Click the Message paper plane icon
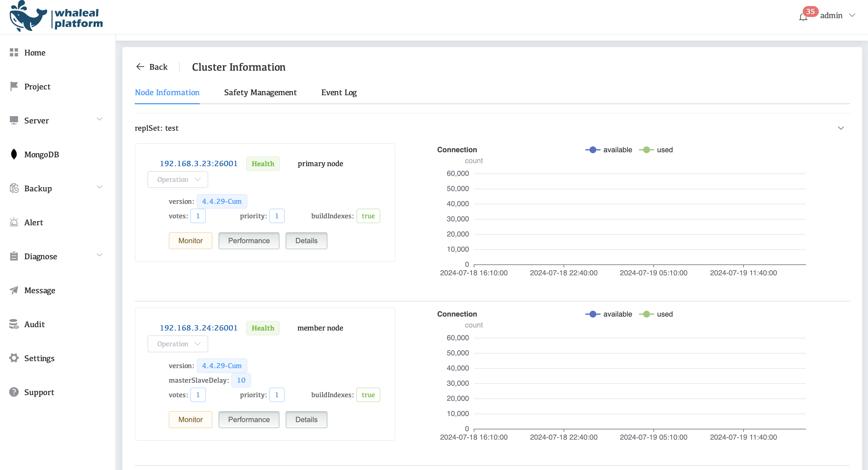 pyautogui.click(x=14, y=290)
